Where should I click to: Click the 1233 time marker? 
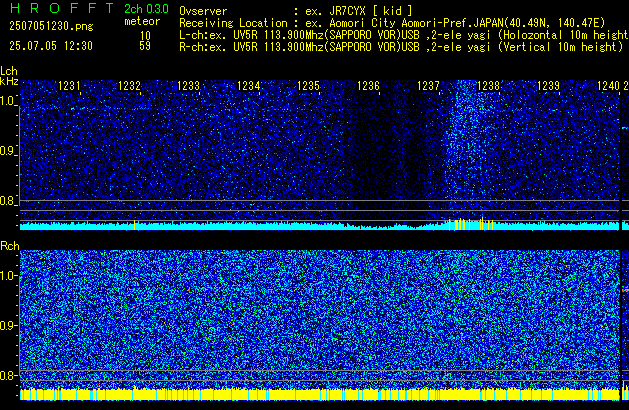189,86
